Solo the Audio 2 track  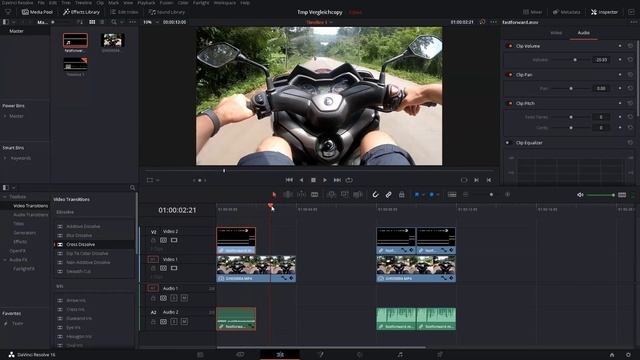174,322
